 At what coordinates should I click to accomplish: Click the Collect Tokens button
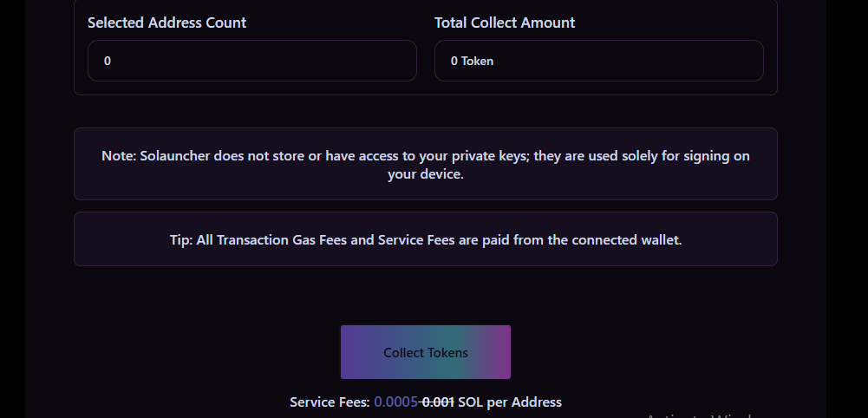click(426, 352)
